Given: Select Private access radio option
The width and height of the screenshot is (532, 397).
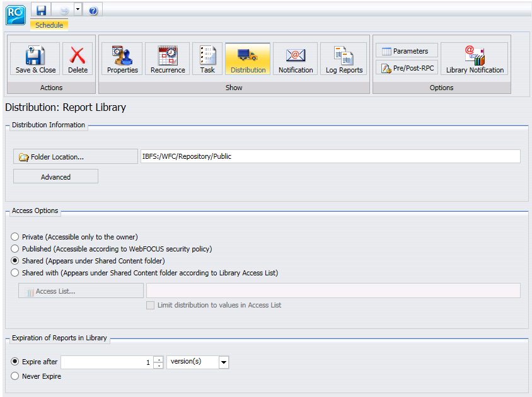Looking at the screenshot, I should point(14,237).
